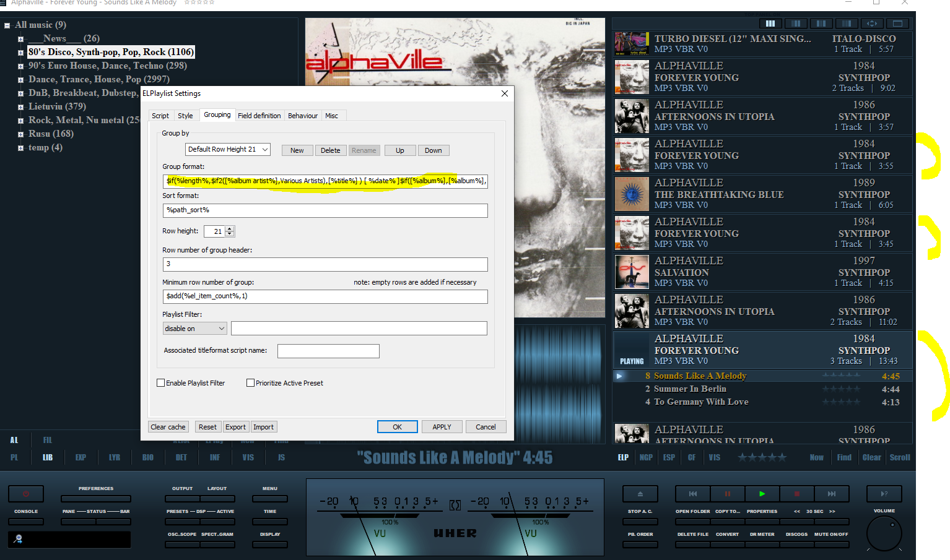Image resolution: width=950 pixels, height=560 pixels.
Task: Click the five-star rating below the playlist
Action: click(762, 457)
